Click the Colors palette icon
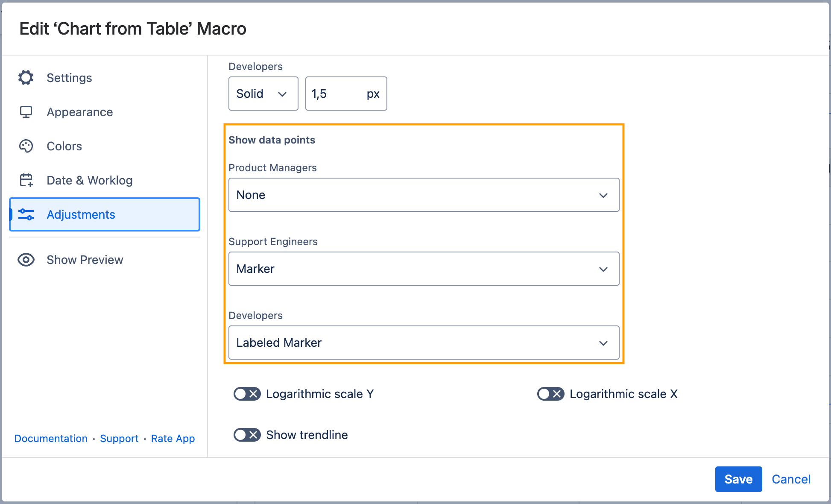Viewport: 831px width, 504px height. coord(26,146)
